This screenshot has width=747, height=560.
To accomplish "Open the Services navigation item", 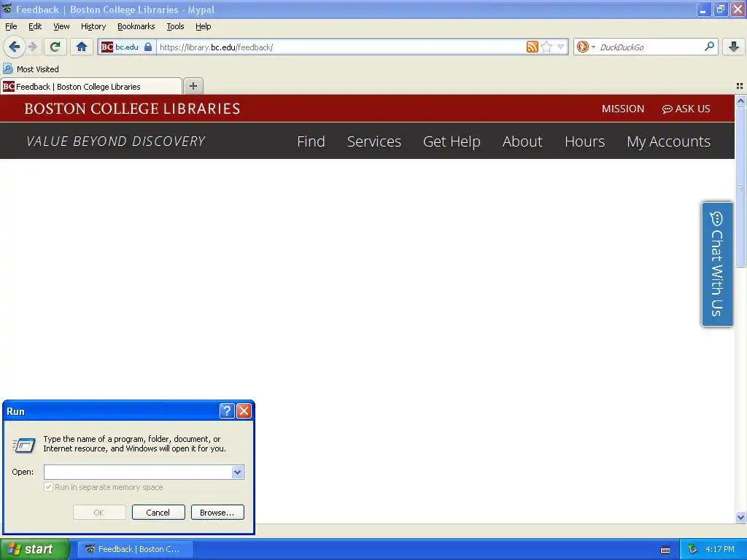I will pyautogui.click(x=374, y=141).
